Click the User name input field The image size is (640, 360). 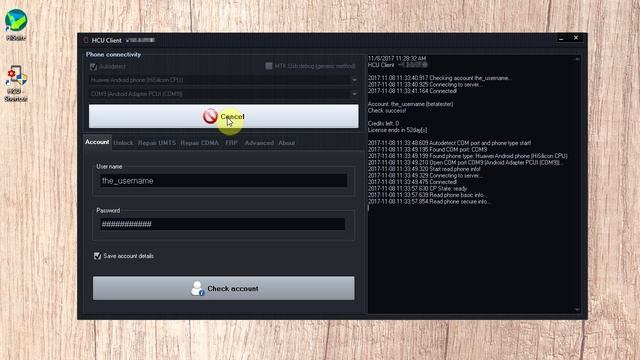(x=224, y=180)
